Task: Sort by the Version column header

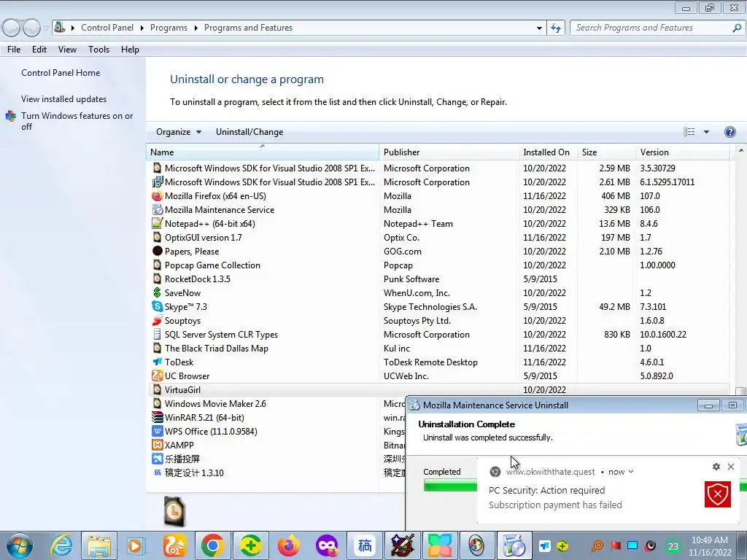Action: tap(683, 152)
